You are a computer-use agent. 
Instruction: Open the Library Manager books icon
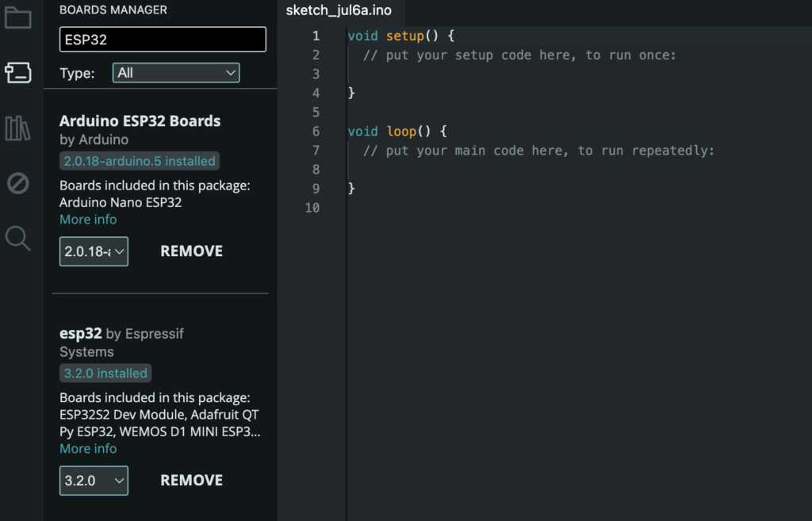click(18, 128)
